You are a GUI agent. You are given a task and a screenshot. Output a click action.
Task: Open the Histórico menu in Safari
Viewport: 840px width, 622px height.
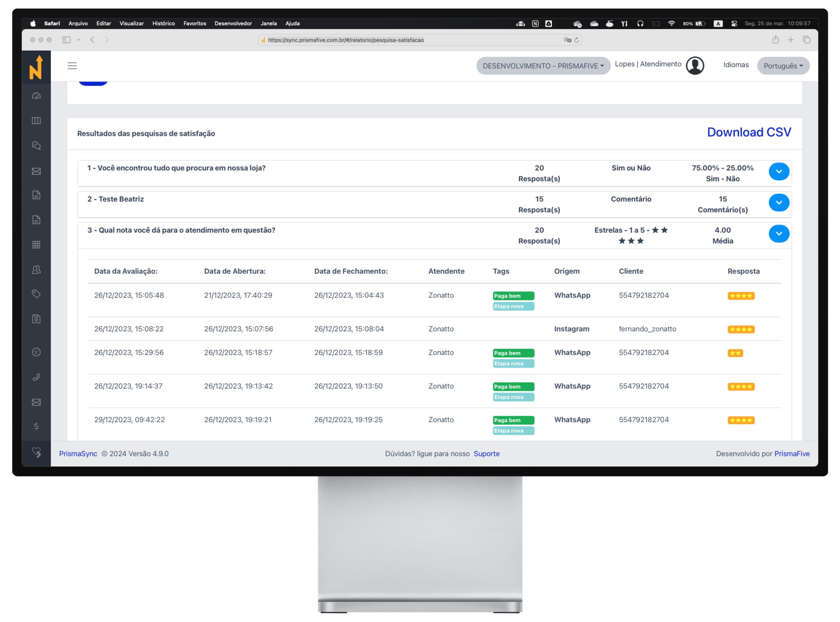163,23
